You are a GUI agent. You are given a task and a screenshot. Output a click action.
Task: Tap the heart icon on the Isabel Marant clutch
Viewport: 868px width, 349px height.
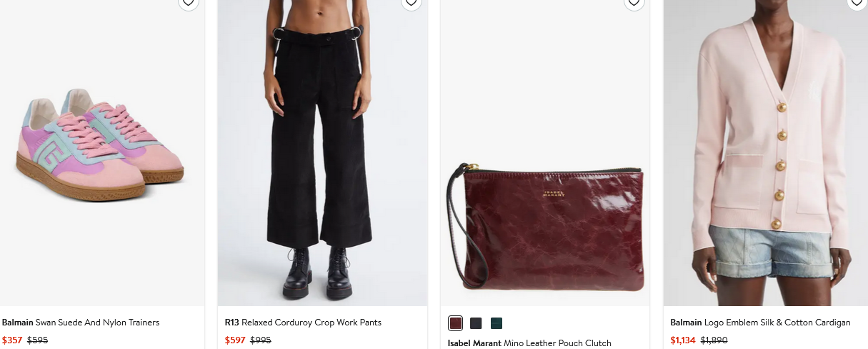pos(634,2)
